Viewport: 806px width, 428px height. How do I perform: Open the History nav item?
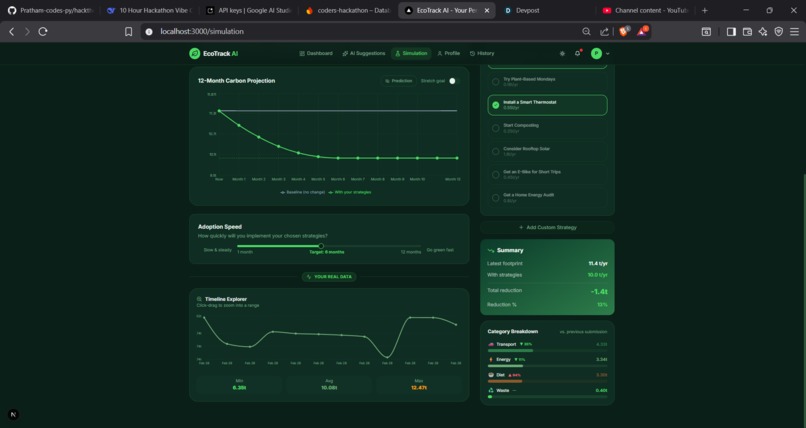[x=482, y=53]
